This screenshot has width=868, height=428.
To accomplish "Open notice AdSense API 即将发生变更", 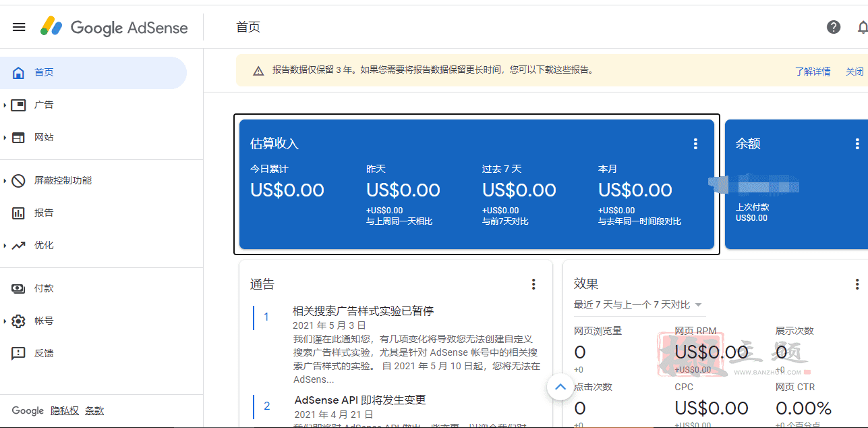I will [360, 400].
